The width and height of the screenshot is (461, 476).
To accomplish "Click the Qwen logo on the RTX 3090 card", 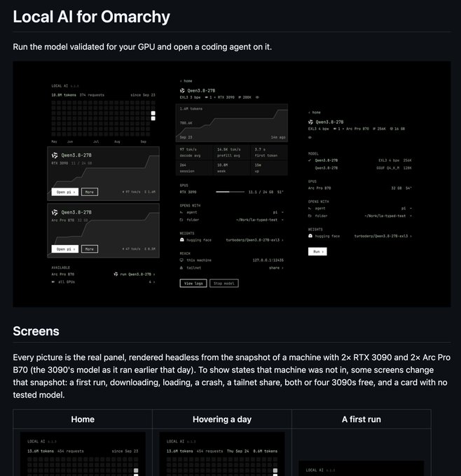I will pyautogui.click(x=55, y=155).
